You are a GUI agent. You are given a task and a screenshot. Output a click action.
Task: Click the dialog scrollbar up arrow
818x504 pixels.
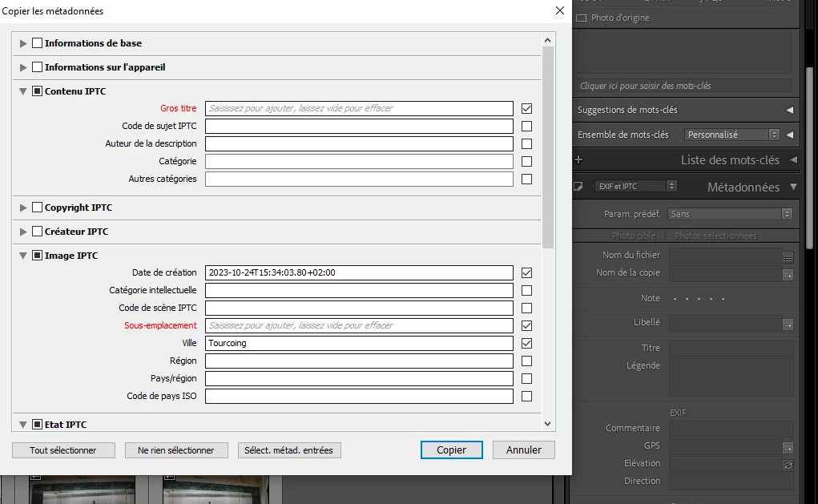547,40
